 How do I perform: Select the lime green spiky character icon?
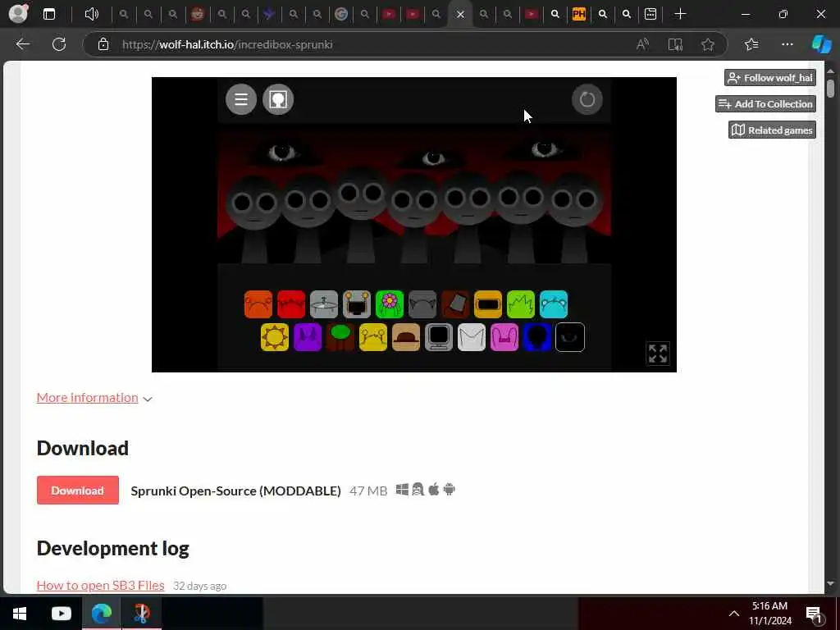click(521, 304)
